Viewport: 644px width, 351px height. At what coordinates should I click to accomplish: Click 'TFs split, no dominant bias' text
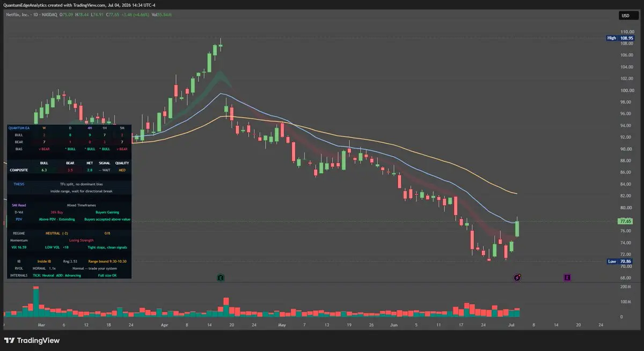click(81, 184)
